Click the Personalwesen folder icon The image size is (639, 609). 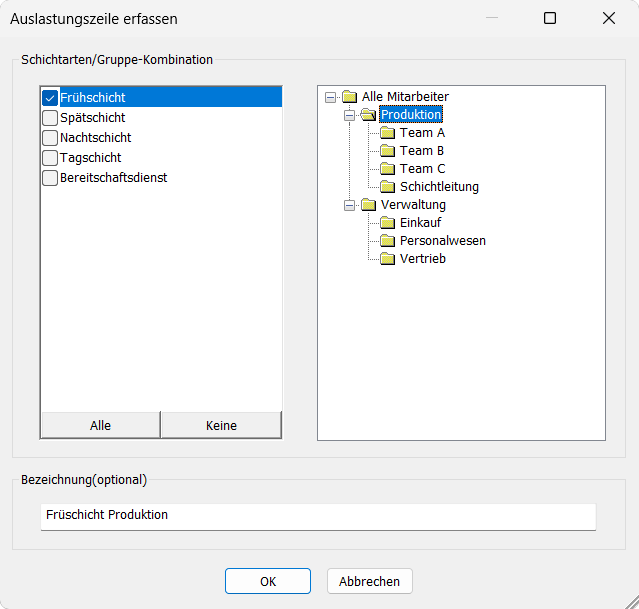388,241
